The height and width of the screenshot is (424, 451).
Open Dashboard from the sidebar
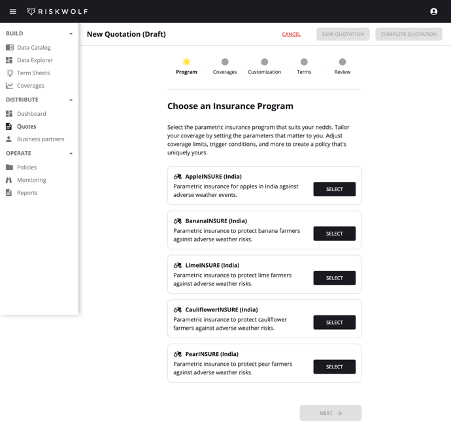pos(31,114)
